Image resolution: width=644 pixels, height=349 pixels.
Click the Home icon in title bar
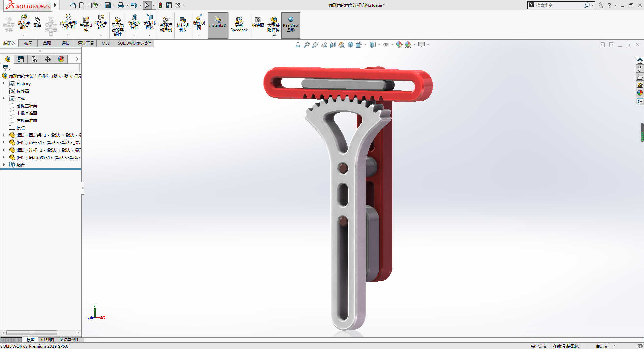[x=73, y=5]
